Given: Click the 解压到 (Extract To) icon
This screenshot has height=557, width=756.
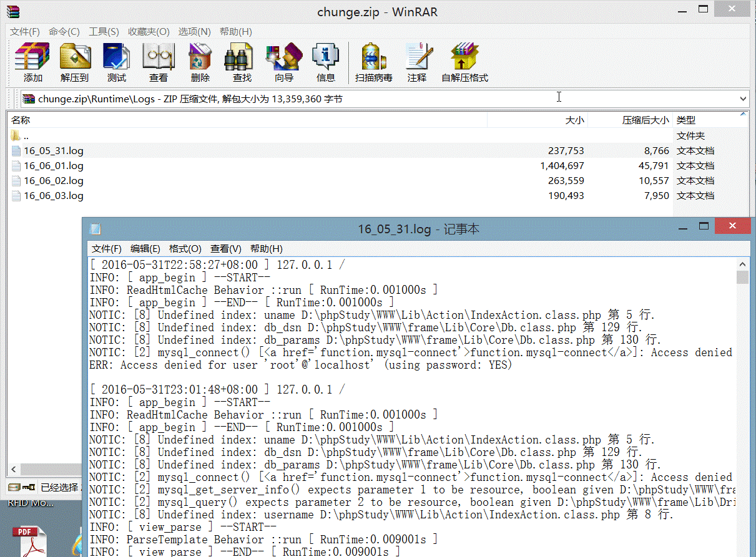Looking at the screenshot, I should pos(75,57).
